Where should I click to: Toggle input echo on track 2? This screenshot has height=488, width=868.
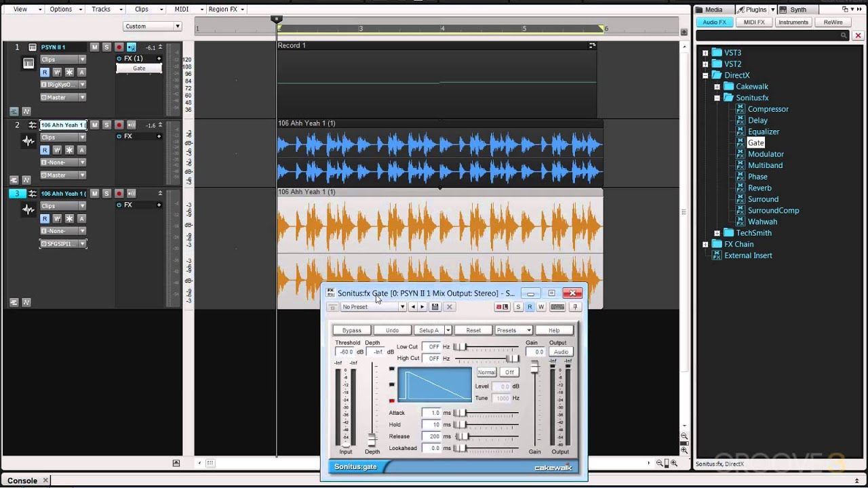click(131, 125)
